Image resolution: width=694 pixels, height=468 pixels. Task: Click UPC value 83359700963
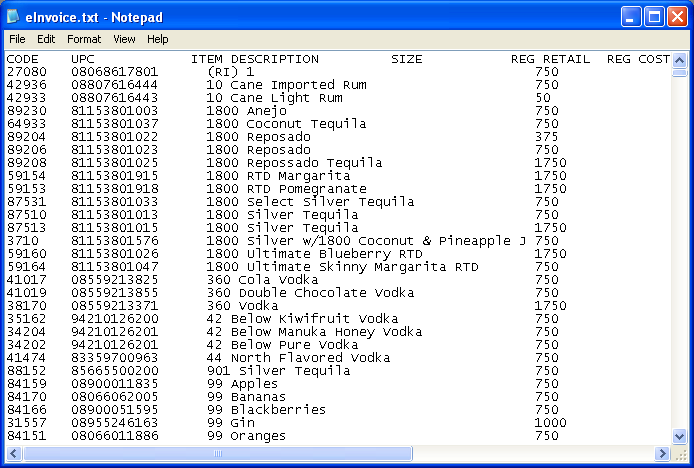point(115,358)
